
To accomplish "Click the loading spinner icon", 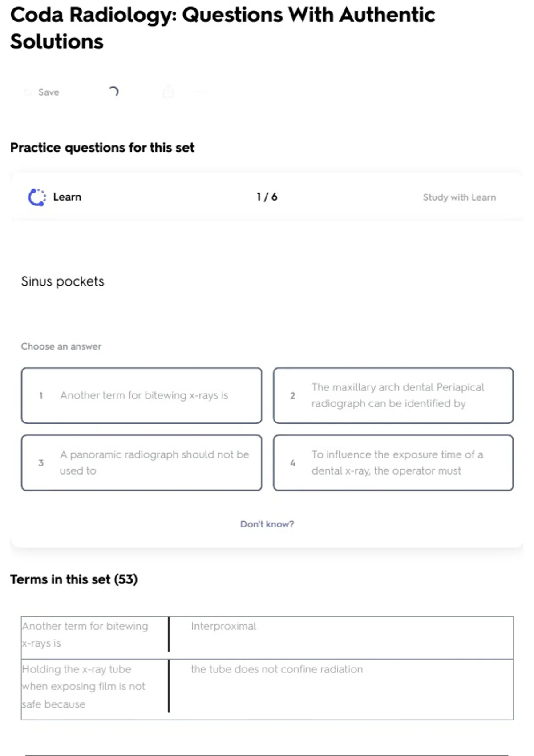I will coord(114,92).
